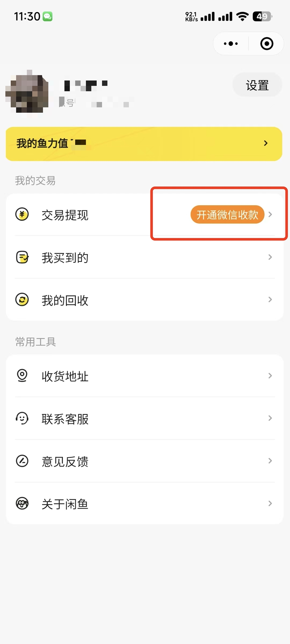Tap the chevron on the 我买到的 row
This screenshot has height=644, width=290.
(x=270, y=257)
